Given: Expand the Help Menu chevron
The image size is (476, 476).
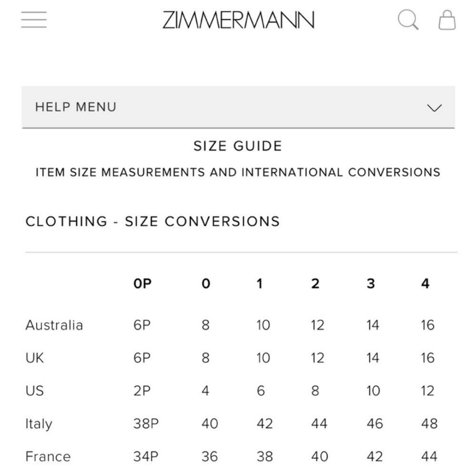Looking at the screenshot, I should [435, 108].
